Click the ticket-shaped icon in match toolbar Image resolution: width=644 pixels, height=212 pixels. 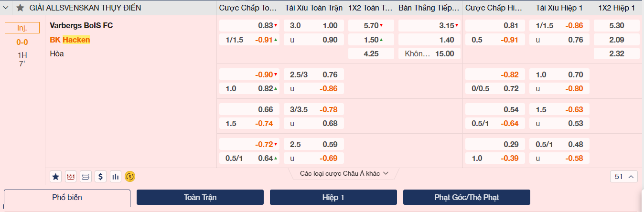coord(86,177)
